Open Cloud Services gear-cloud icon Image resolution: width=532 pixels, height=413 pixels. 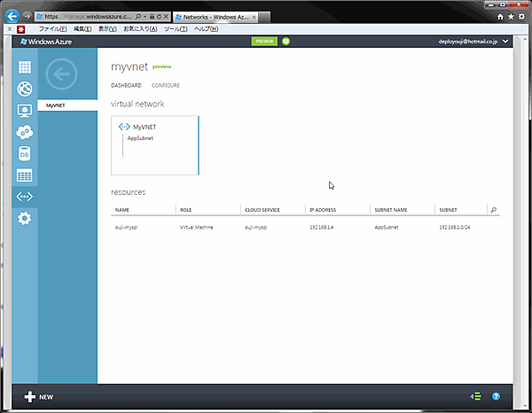[x=25, y=132]
